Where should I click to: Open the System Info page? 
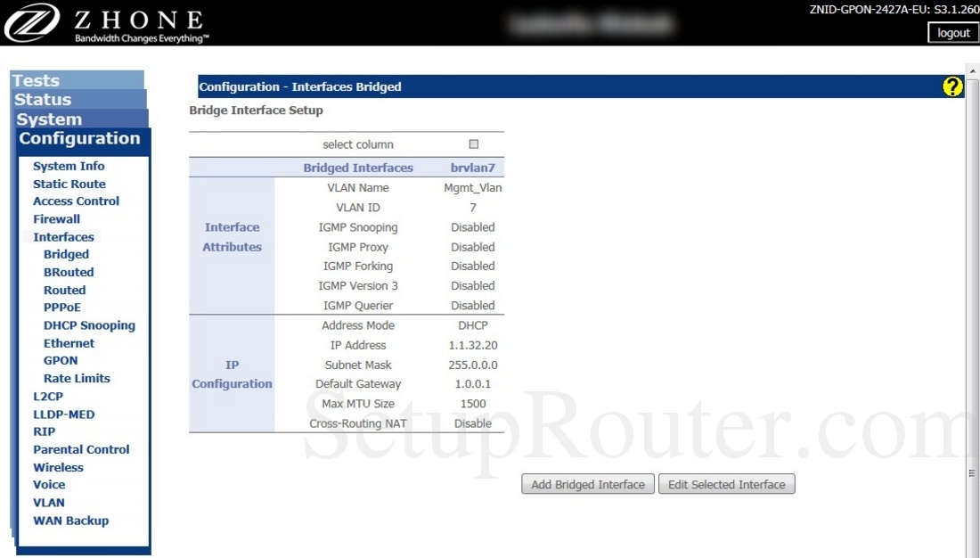(69, 166)
